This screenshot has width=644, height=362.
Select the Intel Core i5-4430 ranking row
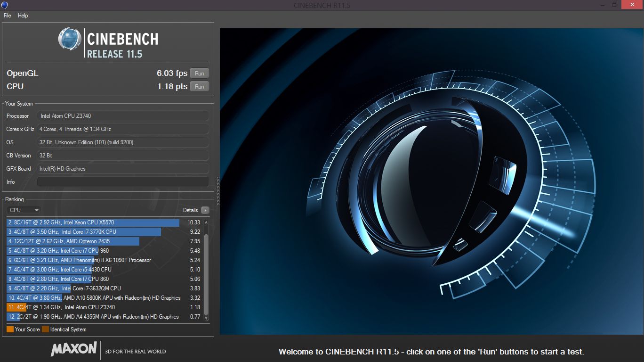click(104, 270)
